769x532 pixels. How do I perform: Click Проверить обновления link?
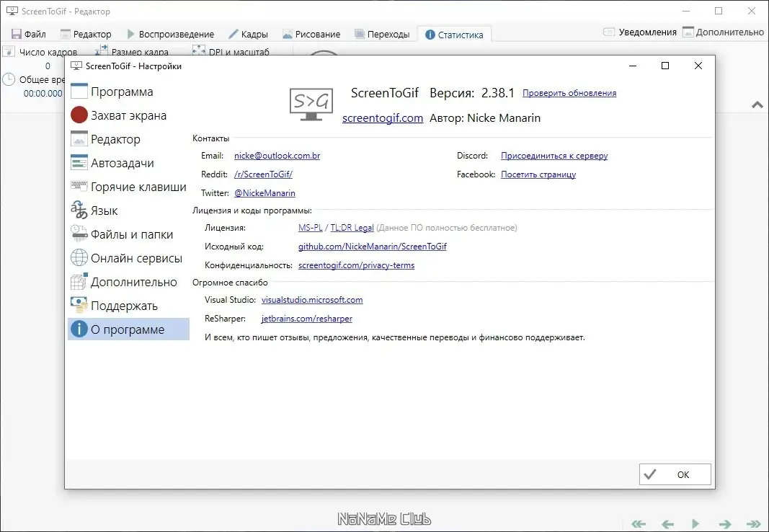click(569, 93)
